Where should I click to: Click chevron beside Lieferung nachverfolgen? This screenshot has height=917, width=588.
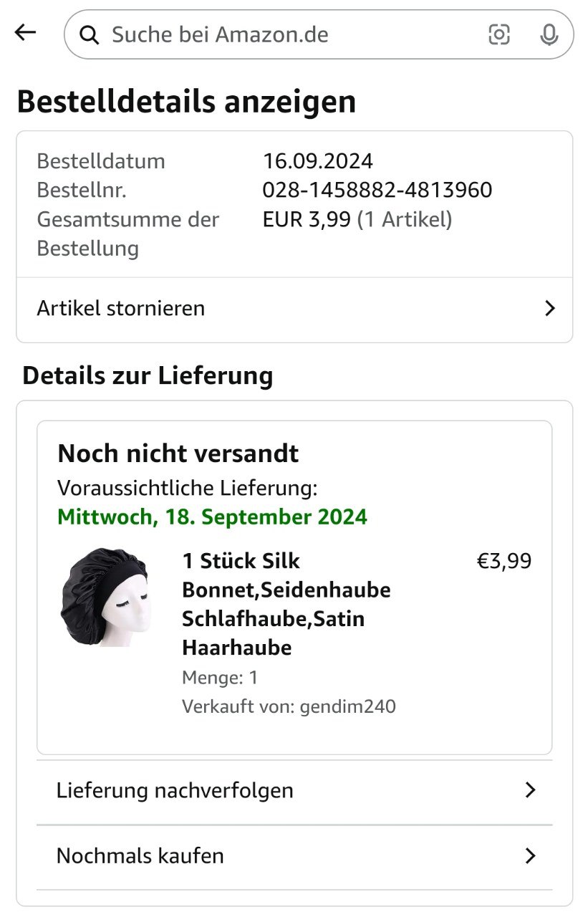(x=530, y=790)
